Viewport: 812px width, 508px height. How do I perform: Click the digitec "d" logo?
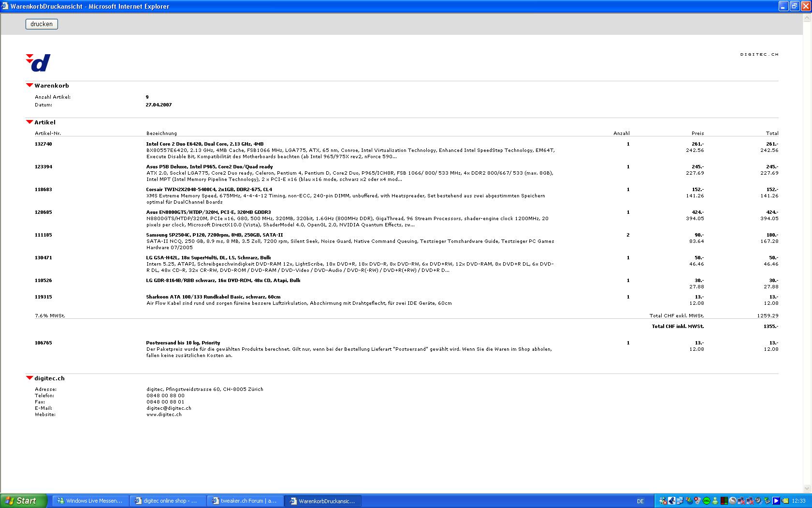click(x=38, y=63)
